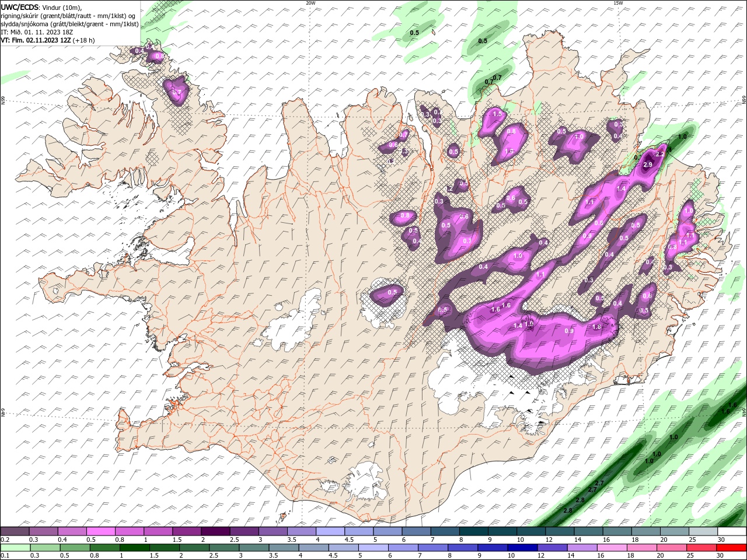Select the darkest purple swatch labeled 2

(x=215, y=531)
